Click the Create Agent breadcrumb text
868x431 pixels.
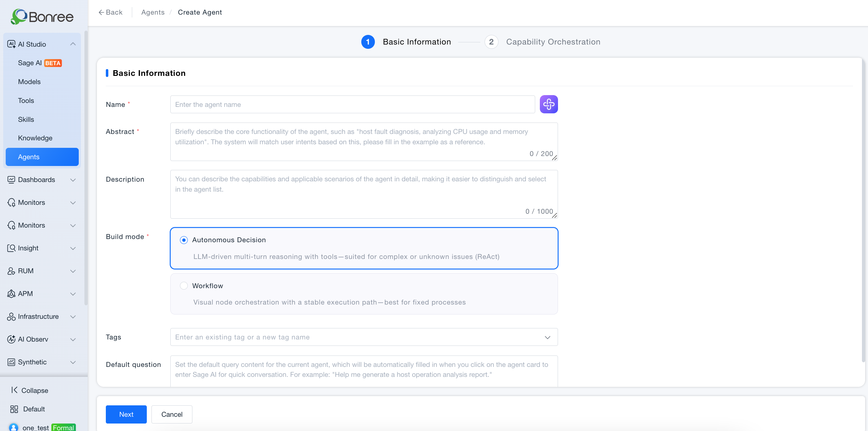click(x=200, y=12)
